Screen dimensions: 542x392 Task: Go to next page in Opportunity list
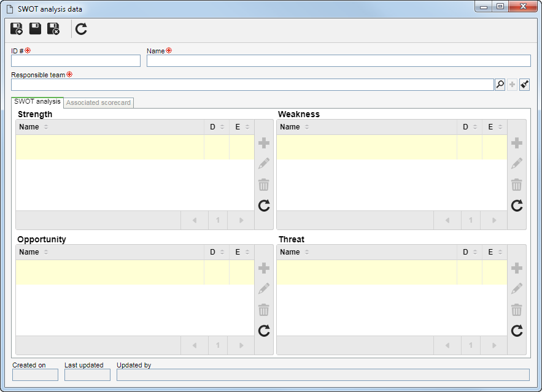click(241, 345)
